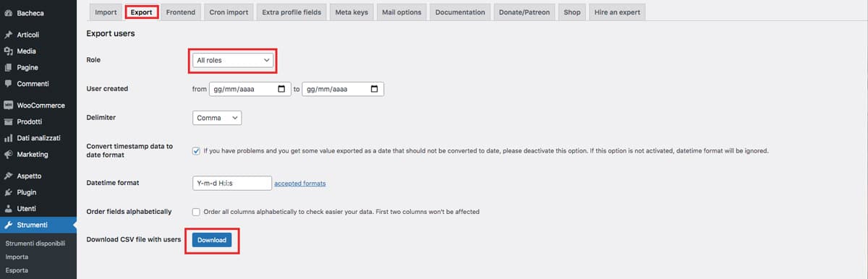Screen dimensions: 868x279
Task: Open the Frontend tab
Action: (x=181, y=12)
